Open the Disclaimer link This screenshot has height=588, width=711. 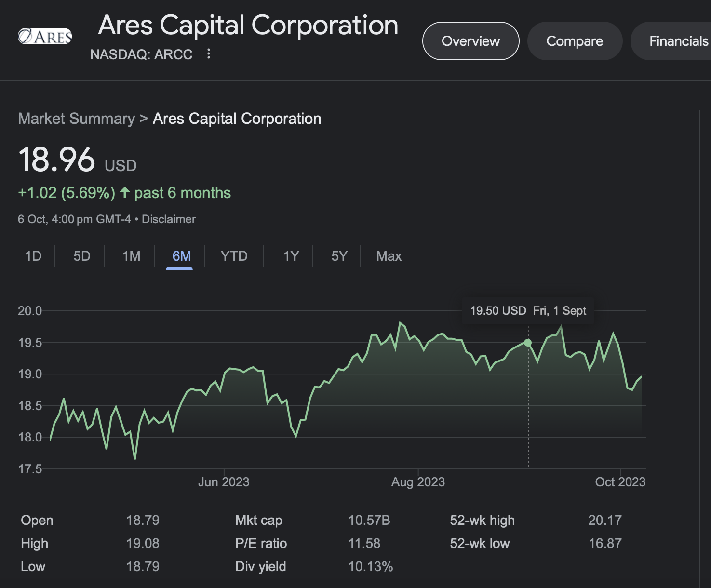point(169,219)
